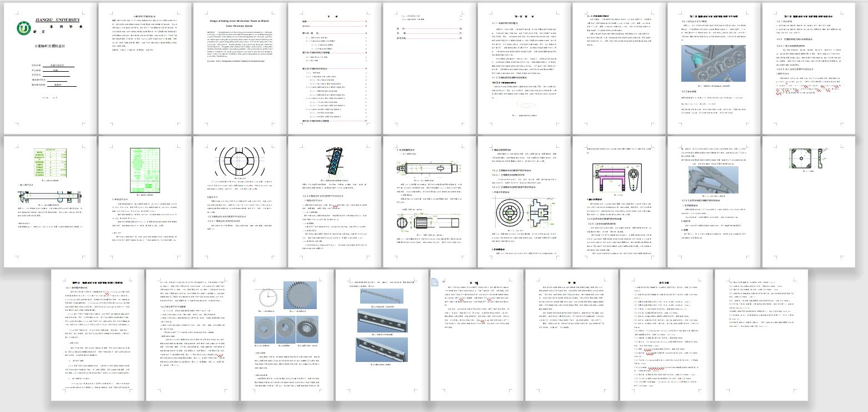Click the middle grey bar render
This screenshot has height=412, width=868.
point(382,320)
